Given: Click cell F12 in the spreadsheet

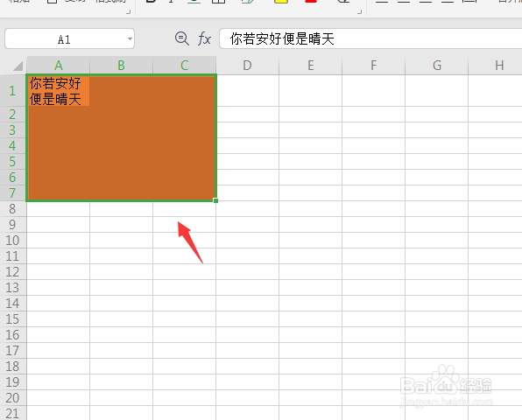Looking at the screenshot, I should coord(373,272).
